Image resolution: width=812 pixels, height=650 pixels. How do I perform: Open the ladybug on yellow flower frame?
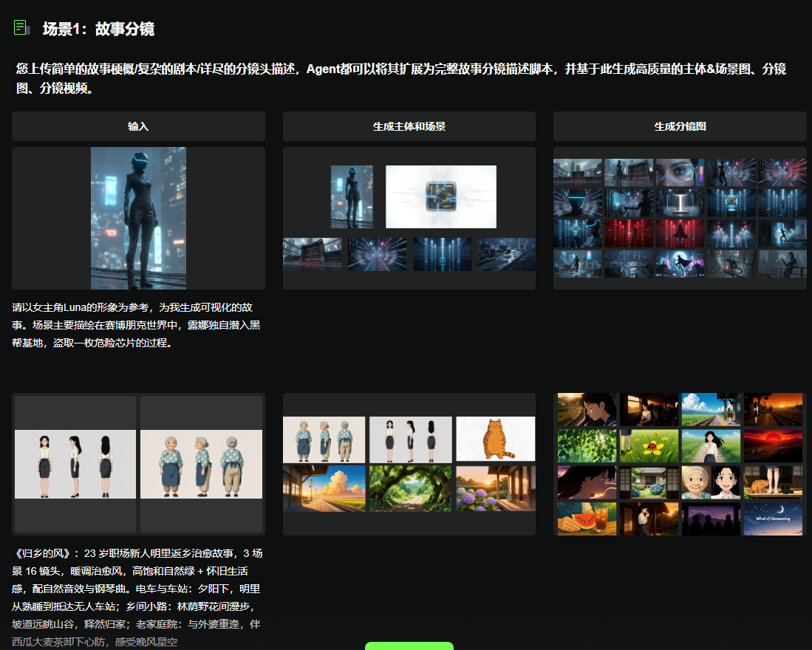point(649,446)
